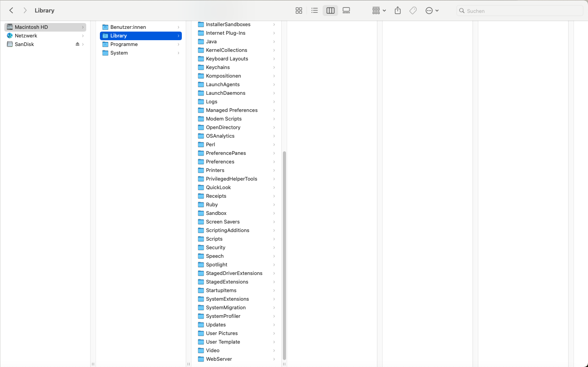Click the Video folder icon

[201, 350]
